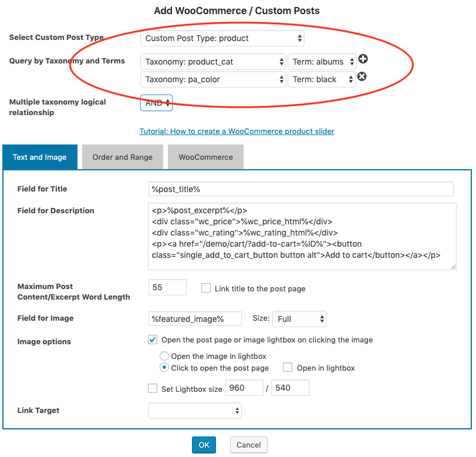The image size is (476, 457).
Task: Enable Link title to the post page
Action: pos(206,288)
